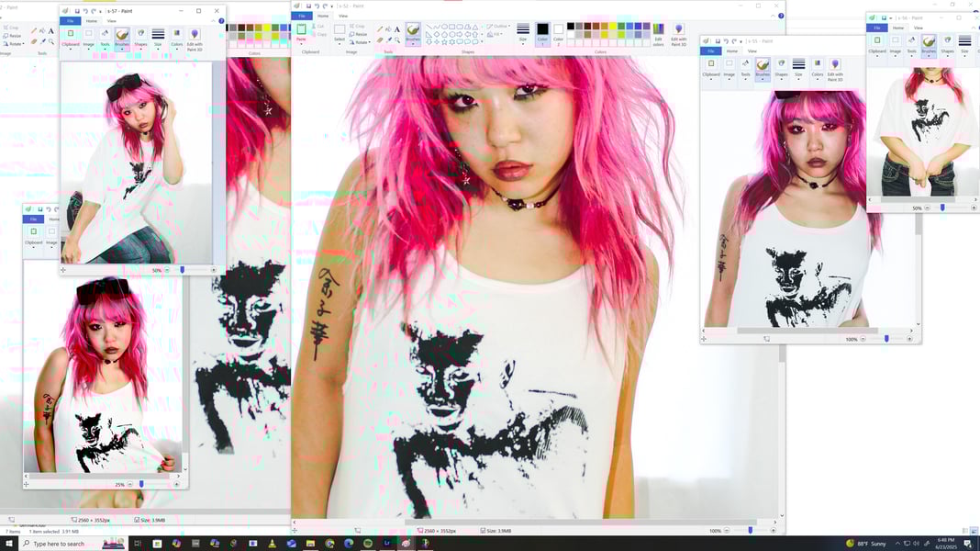Click the Type here to search taskbar box
The height and width of the screenshot is (551, 980).
(60, 544)
